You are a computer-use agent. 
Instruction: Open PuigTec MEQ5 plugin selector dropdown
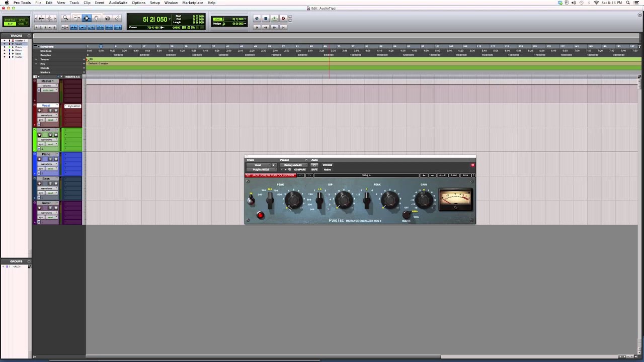click(x=261, y=169)
